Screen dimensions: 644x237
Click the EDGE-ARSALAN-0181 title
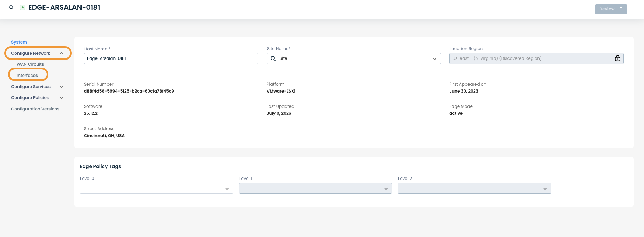64,7
